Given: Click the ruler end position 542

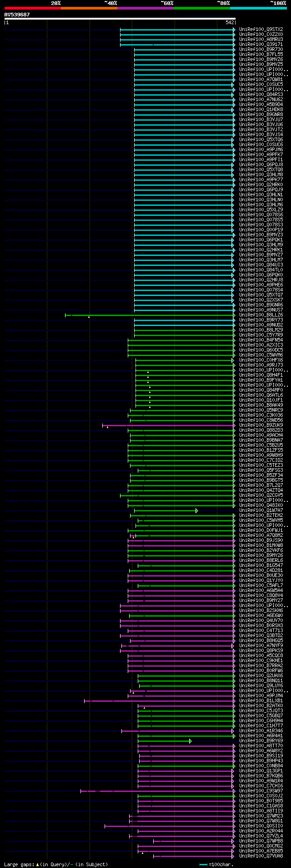Looking at the screenshot, I should [230, 22].
